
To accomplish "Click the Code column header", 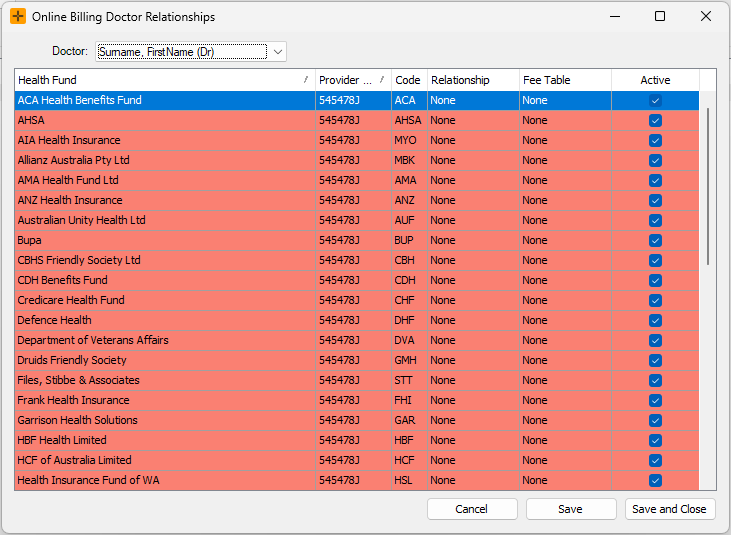I will point(409,80).
